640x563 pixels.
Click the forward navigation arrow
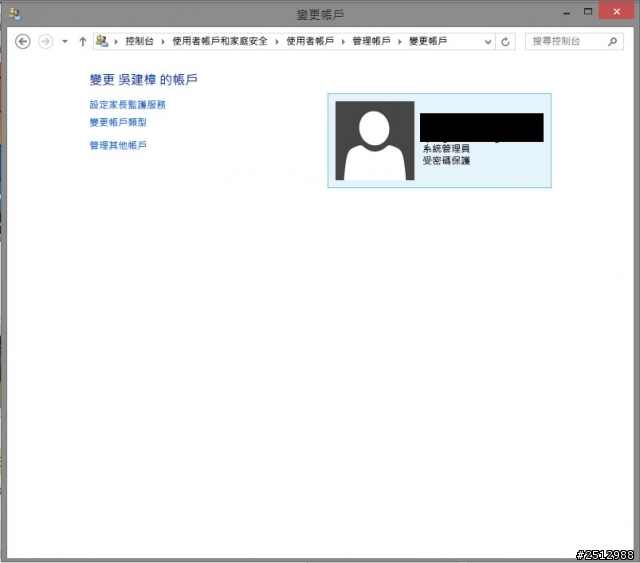pos(45,41)
